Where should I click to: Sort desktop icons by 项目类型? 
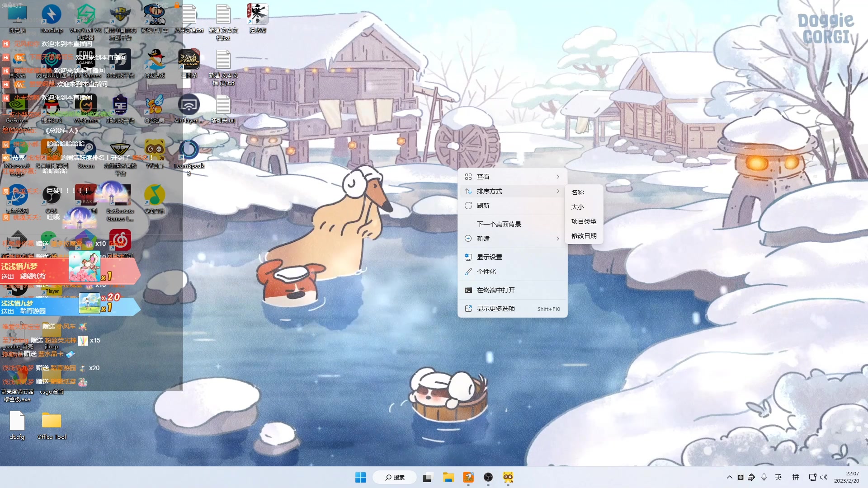(584, 221)
